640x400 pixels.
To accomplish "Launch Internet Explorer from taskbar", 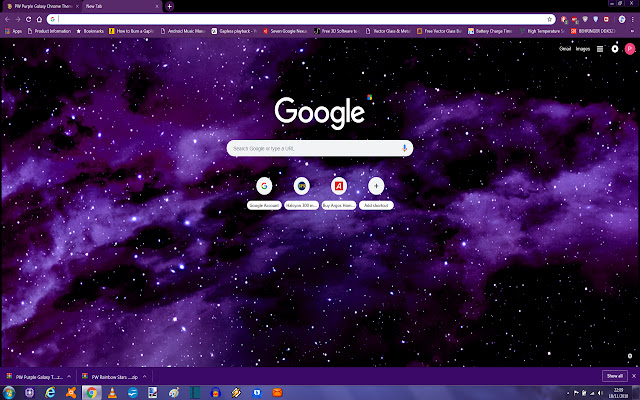I will click(x=50, y=393).
